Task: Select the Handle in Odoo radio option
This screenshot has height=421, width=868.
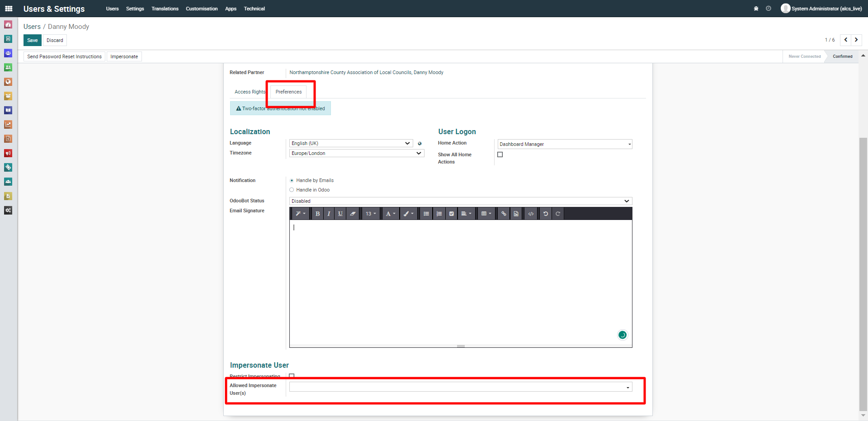Action: pos(292,190)
